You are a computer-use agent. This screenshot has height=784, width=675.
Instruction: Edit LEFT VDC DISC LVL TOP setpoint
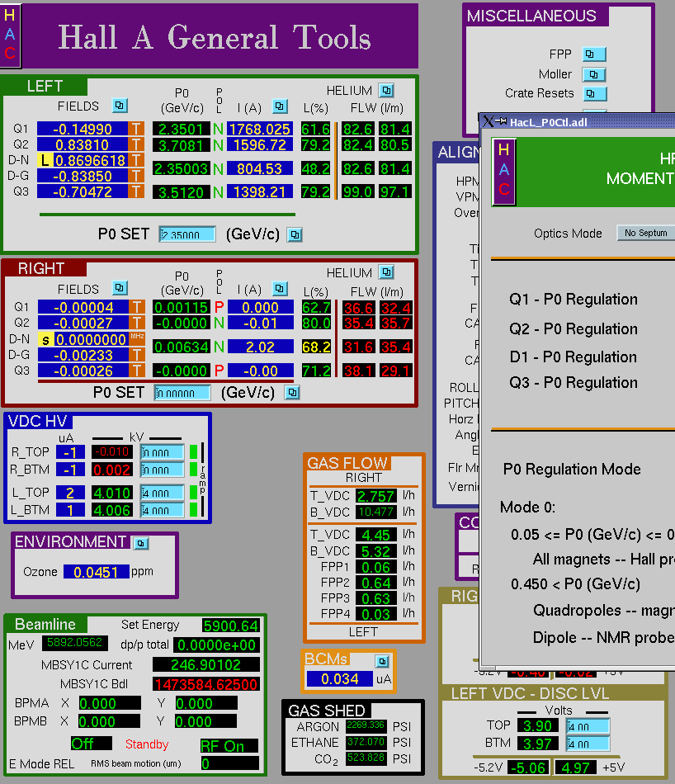(x=588, y=726)
